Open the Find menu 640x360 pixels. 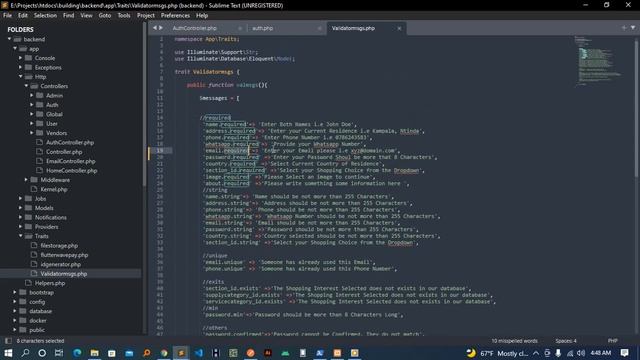coord(68,16)
